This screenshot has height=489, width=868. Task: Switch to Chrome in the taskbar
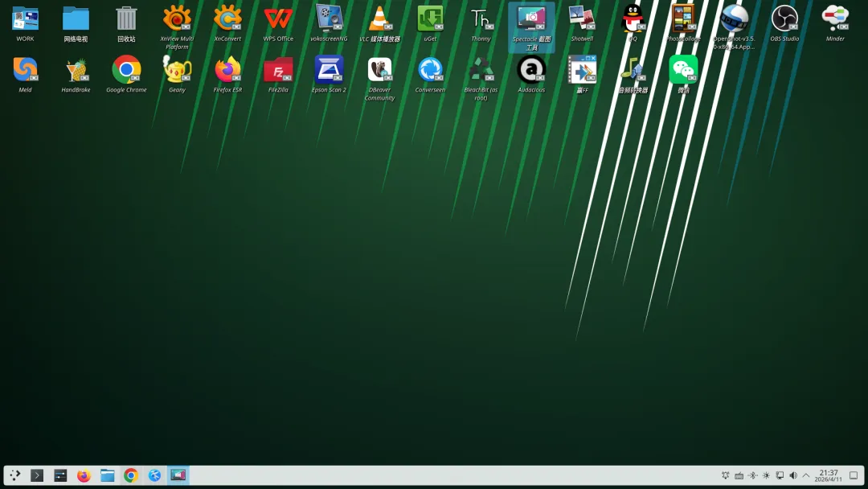(x=131, y=475)
